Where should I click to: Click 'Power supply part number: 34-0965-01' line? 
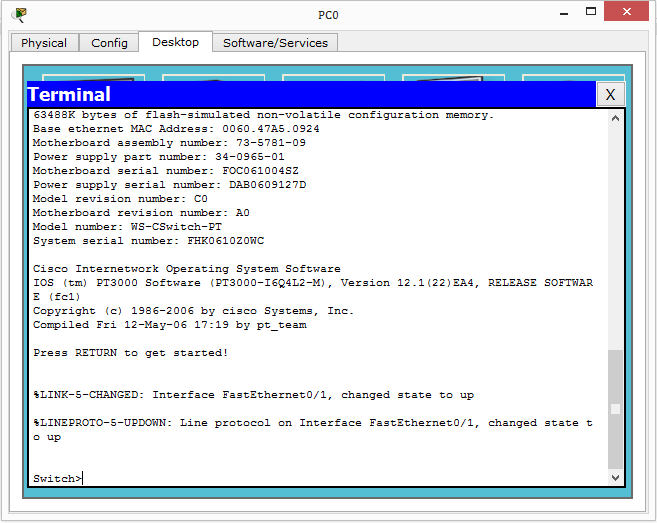click(158, 157)
